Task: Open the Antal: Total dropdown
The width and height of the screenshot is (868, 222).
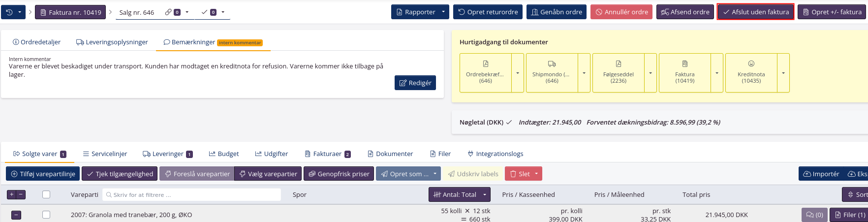Action: [x=460, y=194]
